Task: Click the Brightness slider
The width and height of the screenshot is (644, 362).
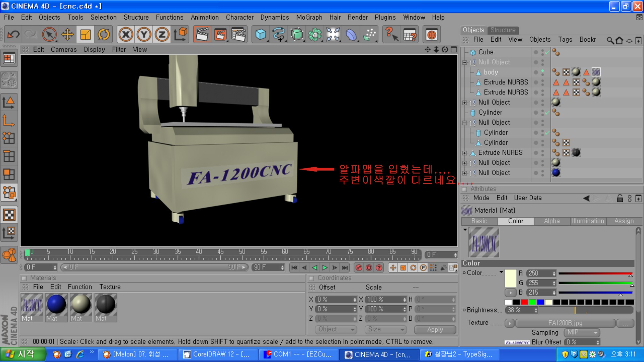Action: [586, 310]
